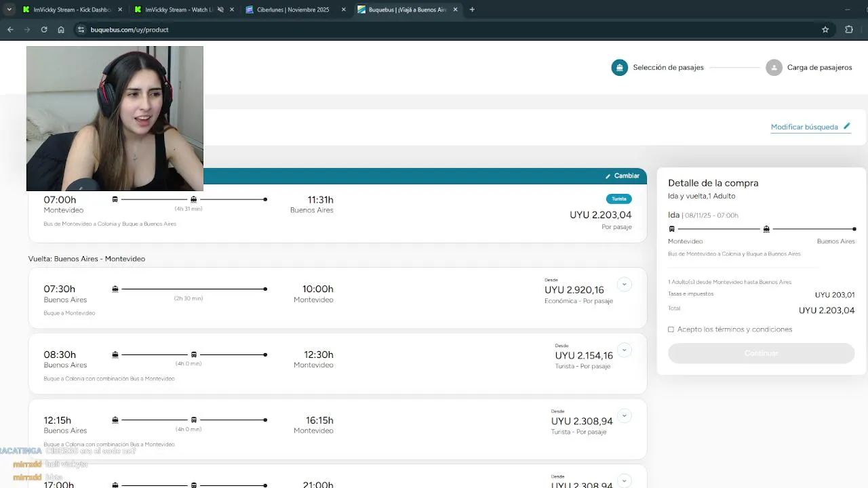
Task: Click Selección de pasajes step icon
Action: (x=620, y=68)
